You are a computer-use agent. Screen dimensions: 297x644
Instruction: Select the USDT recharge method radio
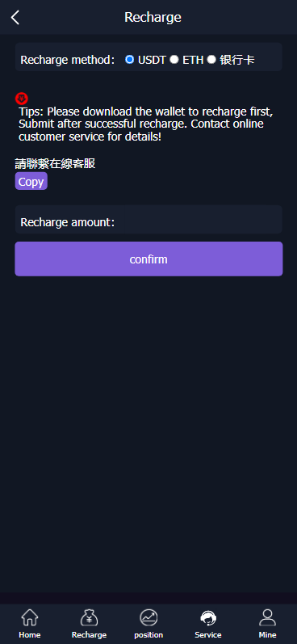pos(130,60)
